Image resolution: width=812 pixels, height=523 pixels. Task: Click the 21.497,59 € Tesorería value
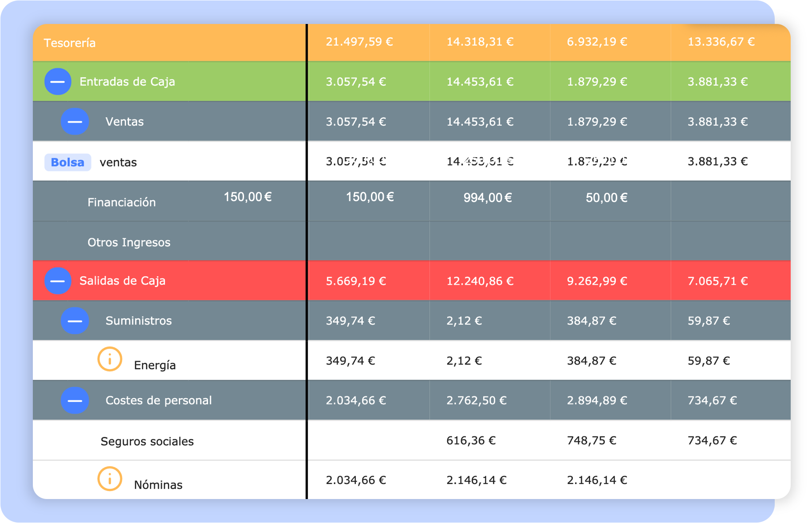click(x=359, y=41)
